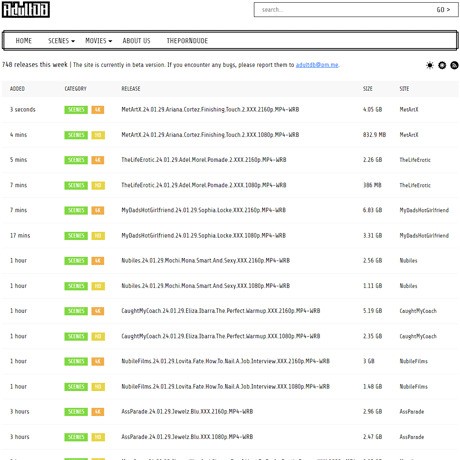
Task: Click the SIZE column header
Action: [368, 89]
